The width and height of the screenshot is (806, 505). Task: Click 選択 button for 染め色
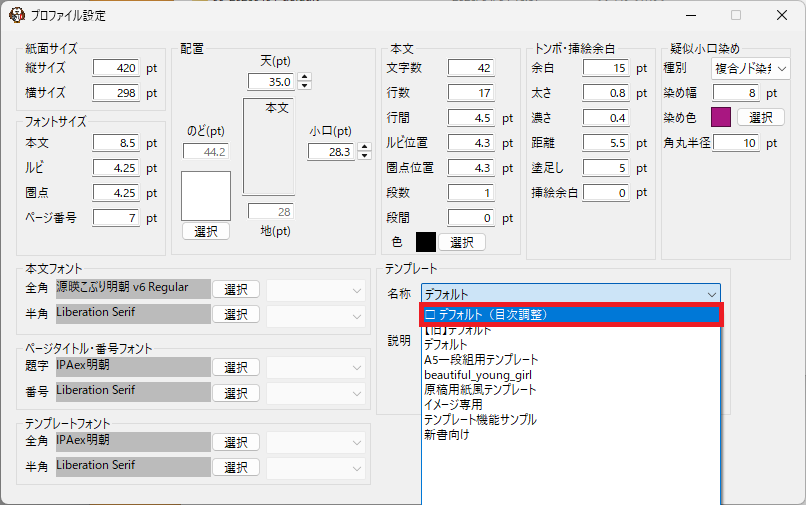pyautogui.click(x=761, y=117)
